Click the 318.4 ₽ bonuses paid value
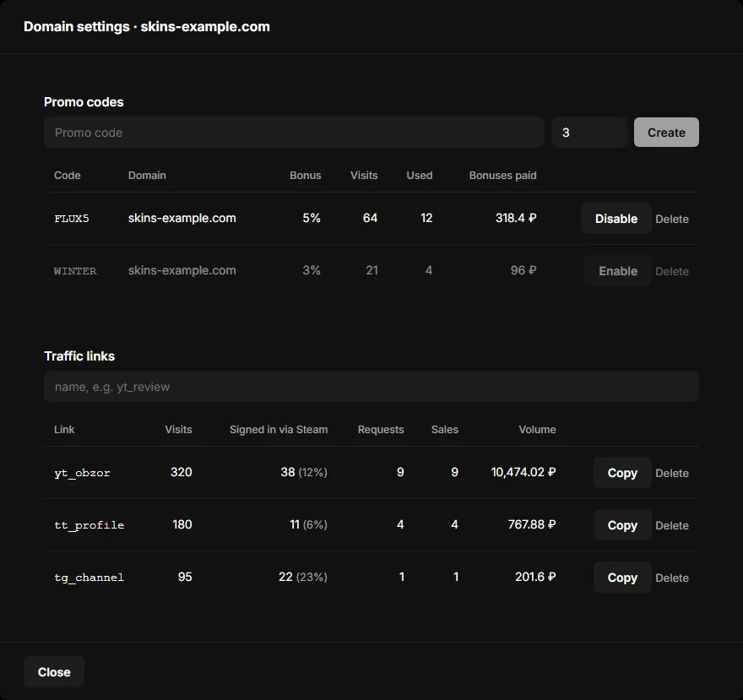The width and height of the screenshot is (743, 700). pyautogui.click(x=516, y=218)
